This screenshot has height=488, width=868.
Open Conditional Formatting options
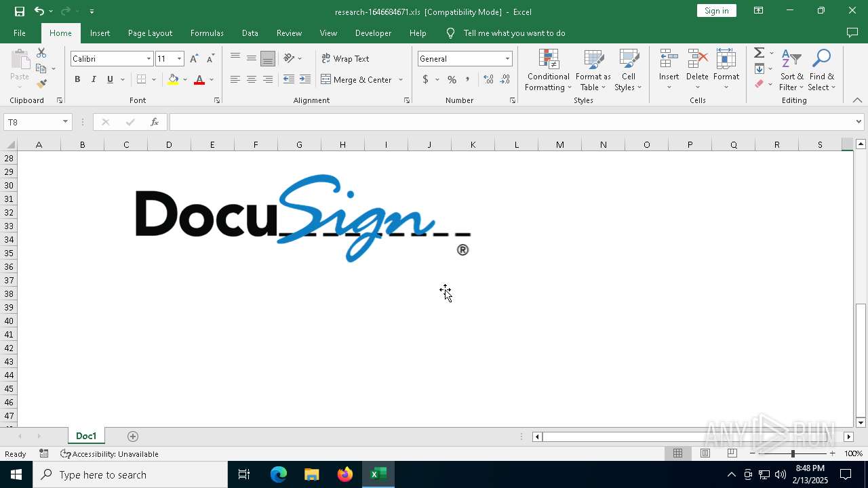pyautogui.click(x=548, y=70)
